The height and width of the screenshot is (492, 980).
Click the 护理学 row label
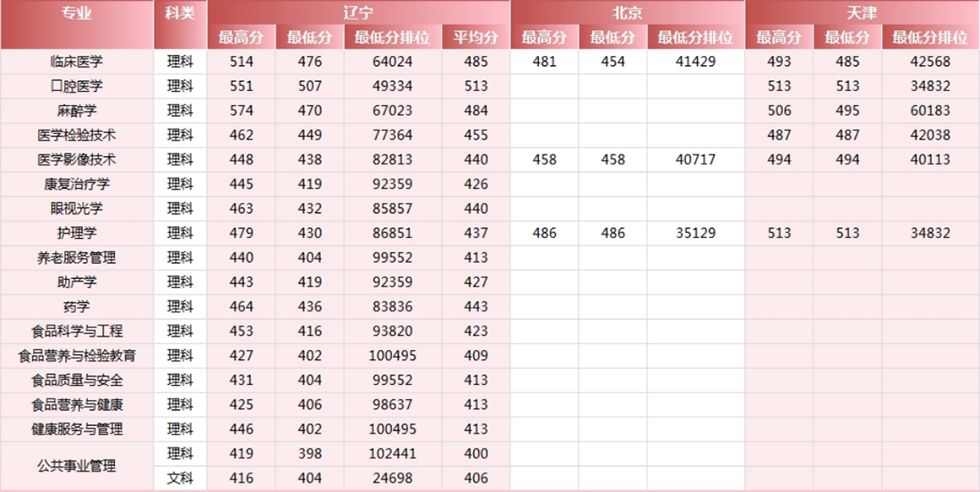click(x=77, y=234)
